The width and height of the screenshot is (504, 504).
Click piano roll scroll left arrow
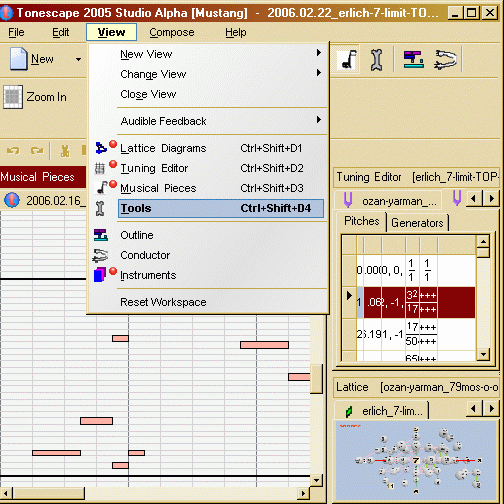point(6,493)
